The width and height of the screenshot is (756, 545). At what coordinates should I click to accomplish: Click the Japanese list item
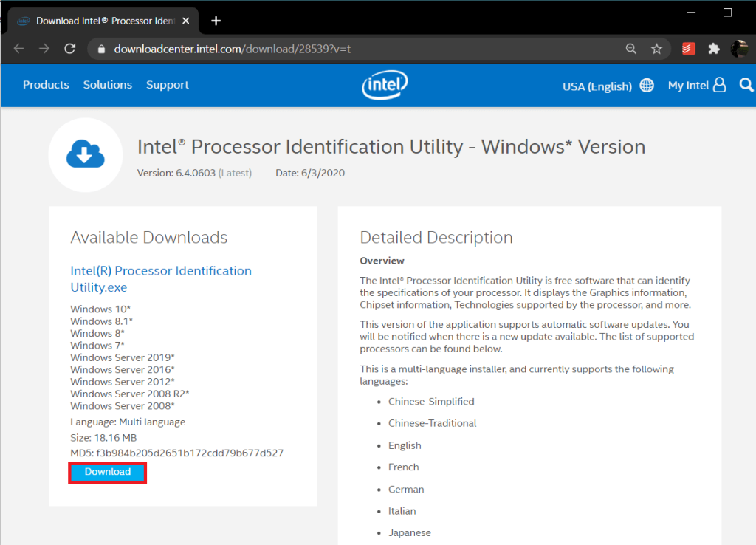point(409,533)
